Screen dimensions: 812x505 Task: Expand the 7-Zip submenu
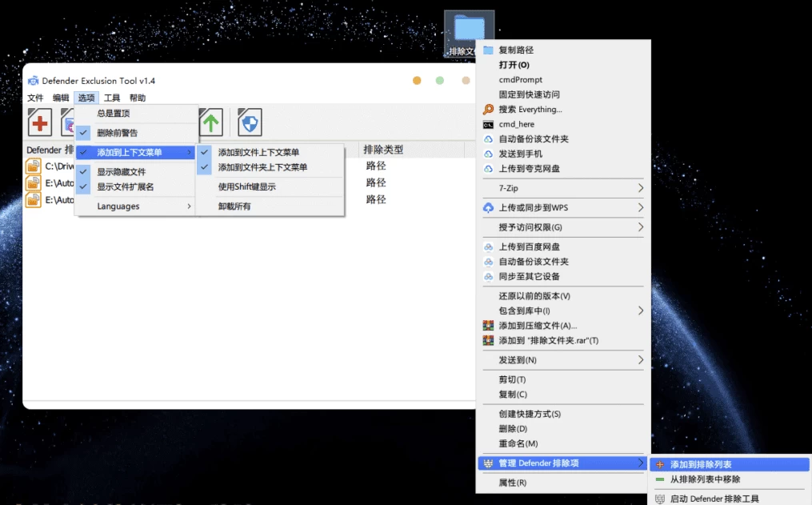(x=563, y=188)
